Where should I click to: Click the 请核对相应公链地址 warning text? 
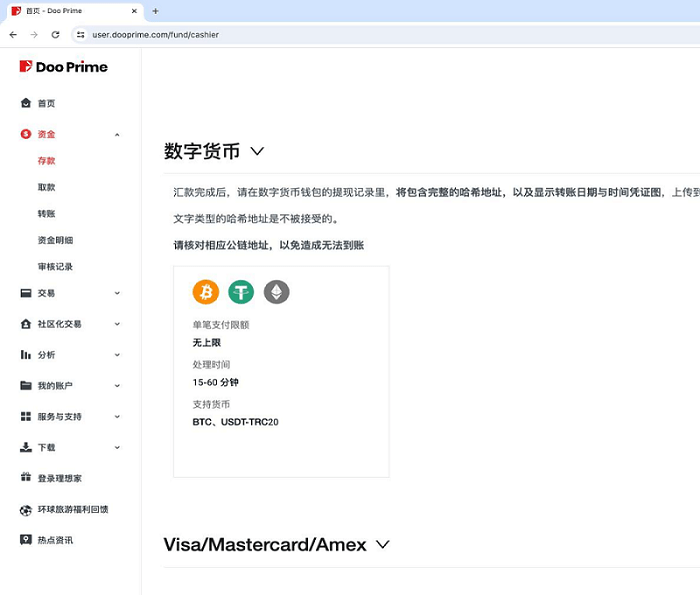pos(269,245)
